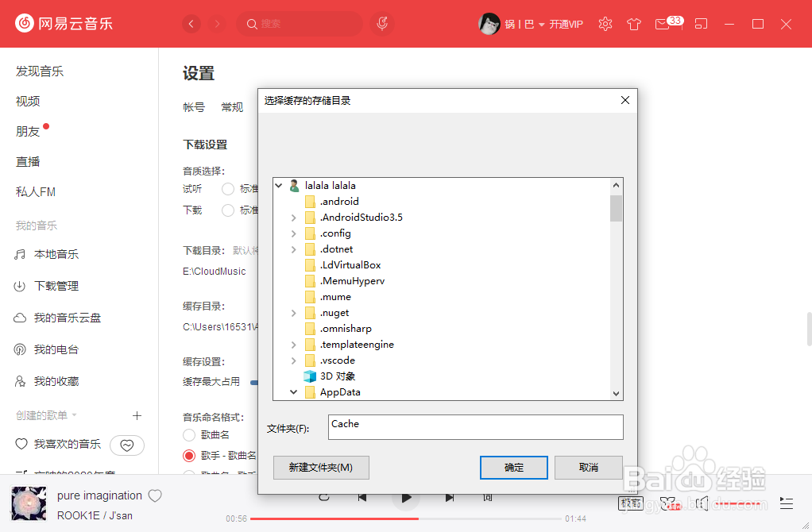
Task: Select the 下载 quality radio button
Action: coord(228,210)
